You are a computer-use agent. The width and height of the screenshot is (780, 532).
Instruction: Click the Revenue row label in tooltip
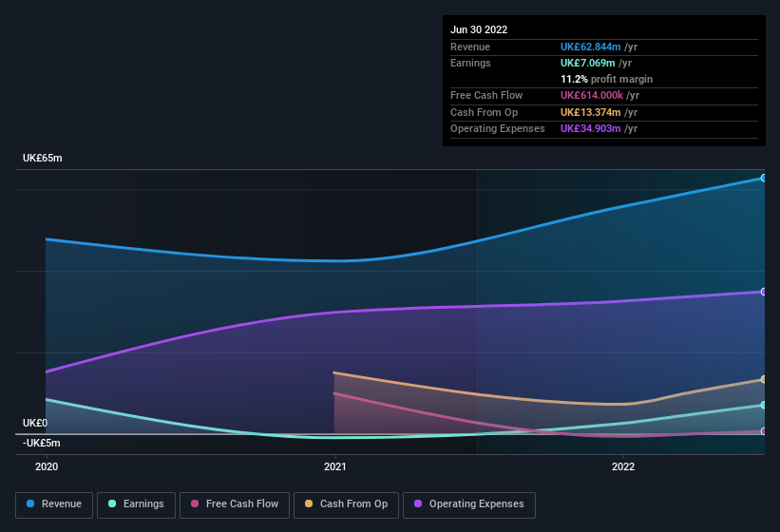(470, 47)
